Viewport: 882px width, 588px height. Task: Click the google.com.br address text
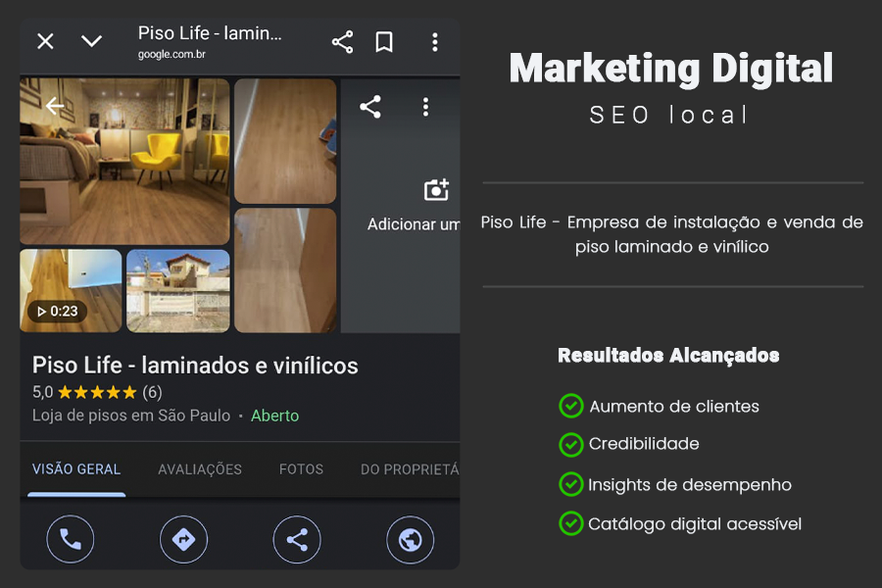click(x=171, y=55)
